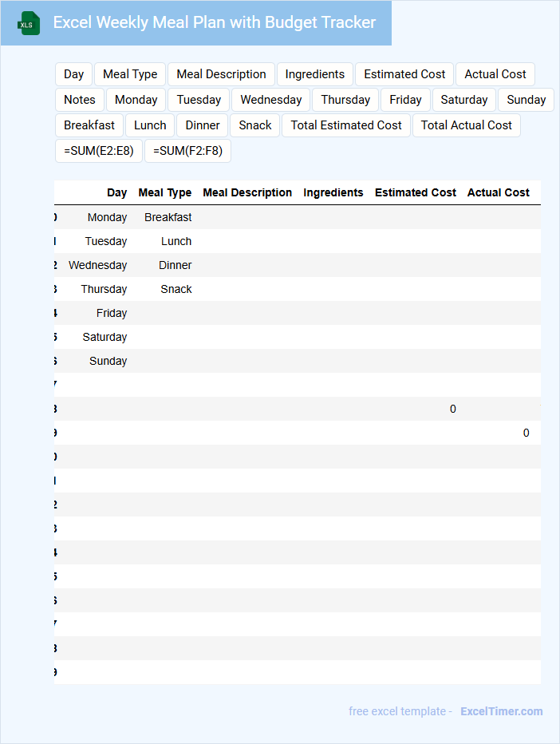
Task: Click the Actual Cost column header
Action: [x=499, y=192]
